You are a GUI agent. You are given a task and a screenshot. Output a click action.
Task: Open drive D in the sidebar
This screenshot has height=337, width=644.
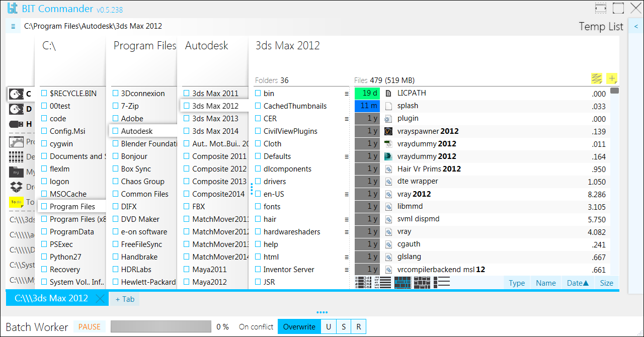(20, 109)
